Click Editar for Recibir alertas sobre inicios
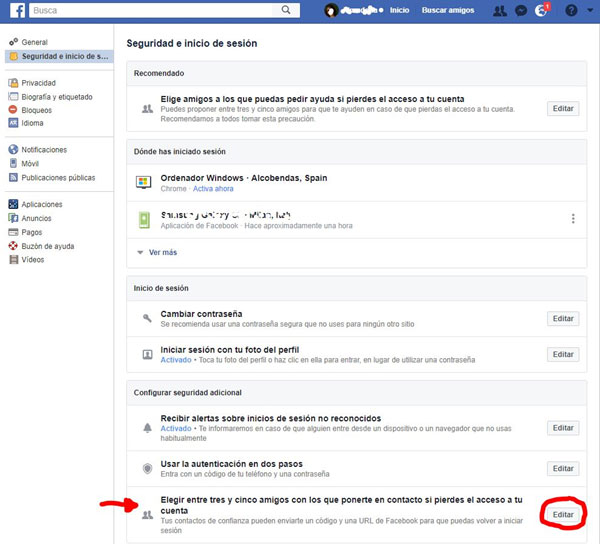600x544 pixels. pyautogui.click(x=563, y=428)
